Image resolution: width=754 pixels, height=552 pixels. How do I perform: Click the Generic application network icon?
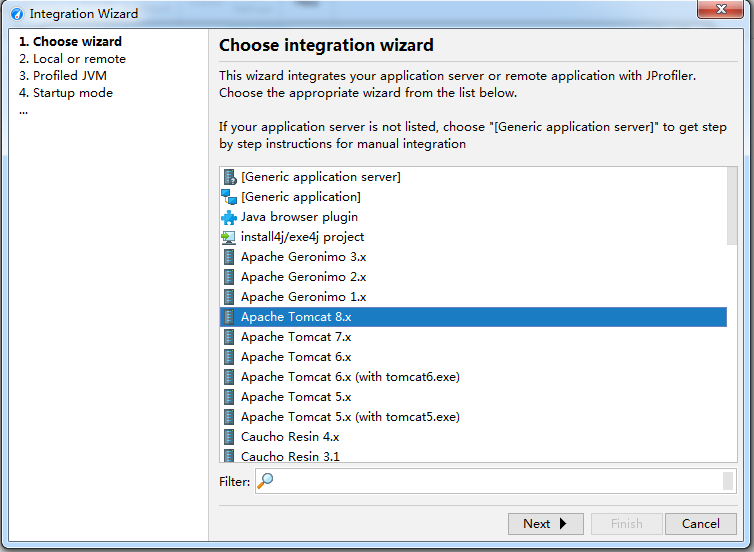coord(229,197)
